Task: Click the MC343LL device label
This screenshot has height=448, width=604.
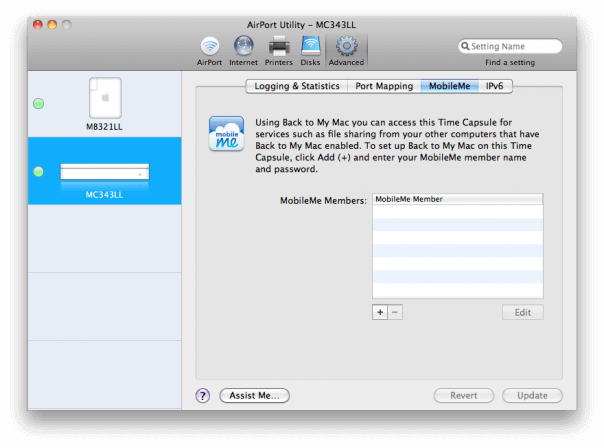Action: click(x=104, y=195)
